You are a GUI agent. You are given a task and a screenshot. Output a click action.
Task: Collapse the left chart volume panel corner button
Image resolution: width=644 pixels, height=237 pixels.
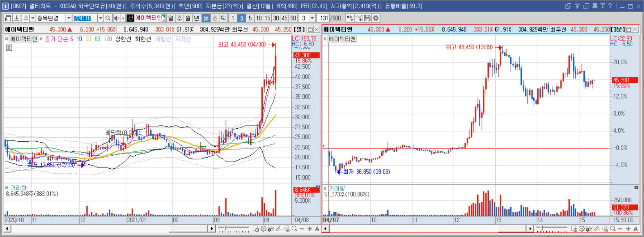coord(318,188)
